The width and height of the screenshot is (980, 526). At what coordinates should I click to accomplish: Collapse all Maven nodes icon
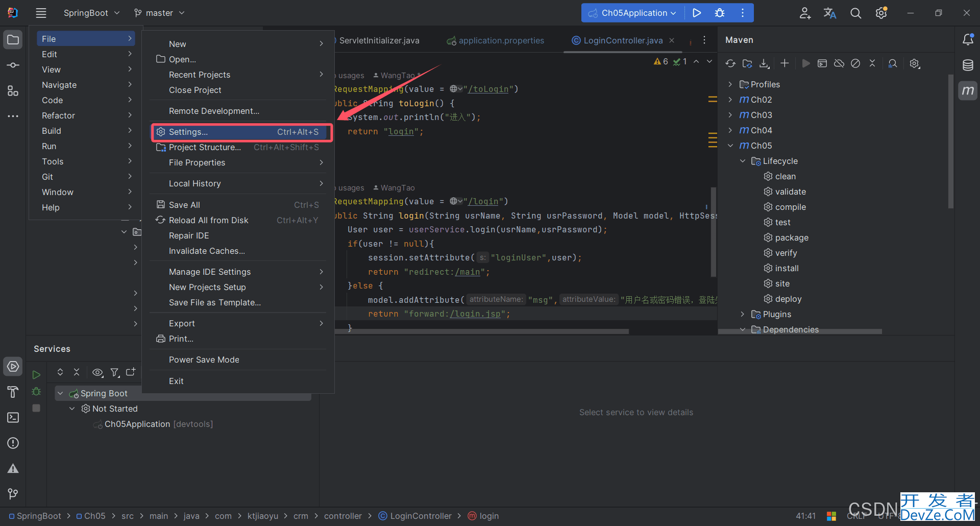pos(872,63)
